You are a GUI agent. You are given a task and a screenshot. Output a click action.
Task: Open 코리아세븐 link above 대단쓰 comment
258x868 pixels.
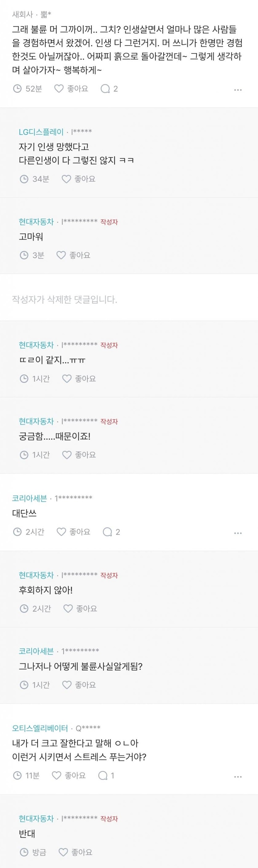click(x=30, y=498)
